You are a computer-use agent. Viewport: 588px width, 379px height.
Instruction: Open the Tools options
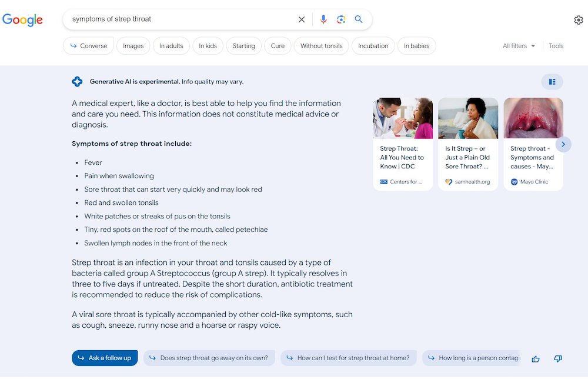click(x=556, y=46)
